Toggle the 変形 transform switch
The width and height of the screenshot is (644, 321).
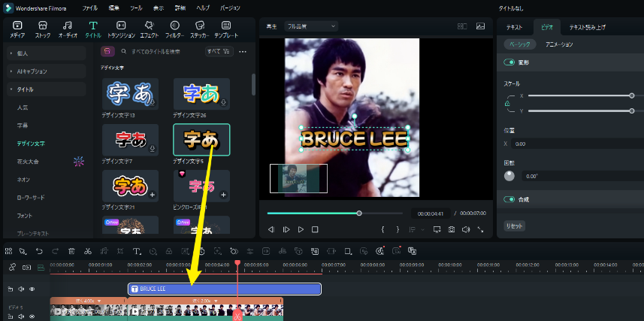(509, 62)
